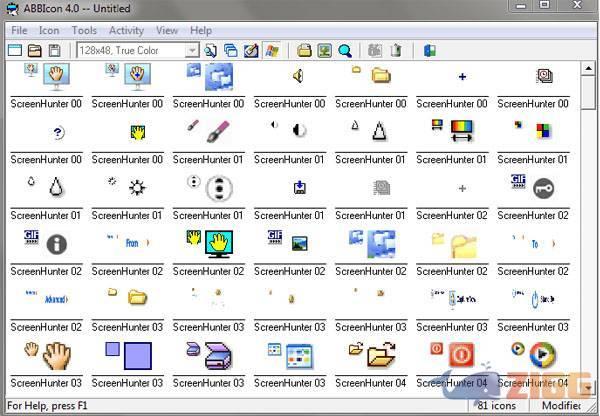The width and height of the screenshot is (600, 416).
Task: Open the Icon menu
Action: [x=49, y=31]
